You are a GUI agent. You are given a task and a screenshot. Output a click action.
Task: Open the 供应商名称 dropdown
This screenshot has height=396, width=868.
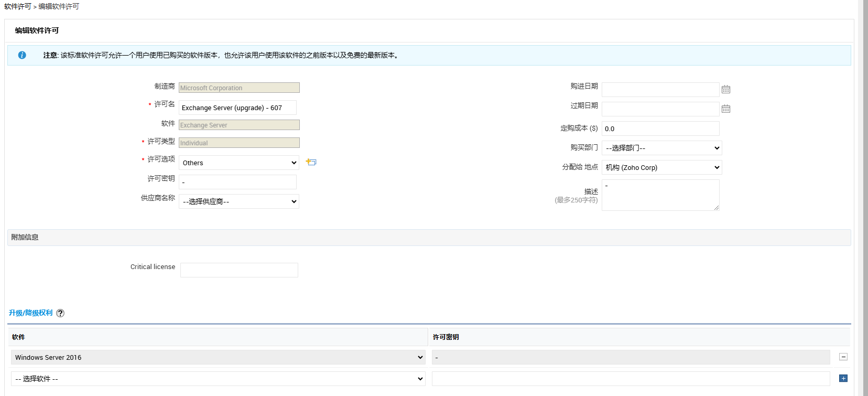coord(239,201)
